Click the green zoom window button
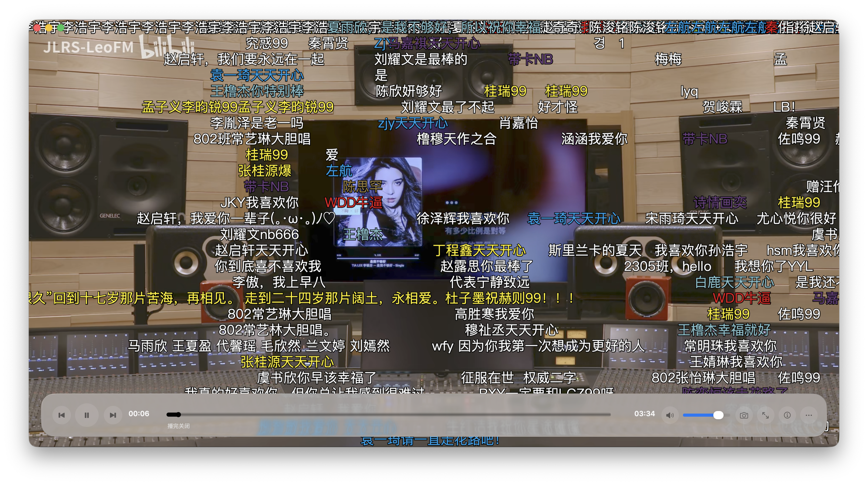Image resolution: width=868 pixels, height=485 pixels. point(61,28)
